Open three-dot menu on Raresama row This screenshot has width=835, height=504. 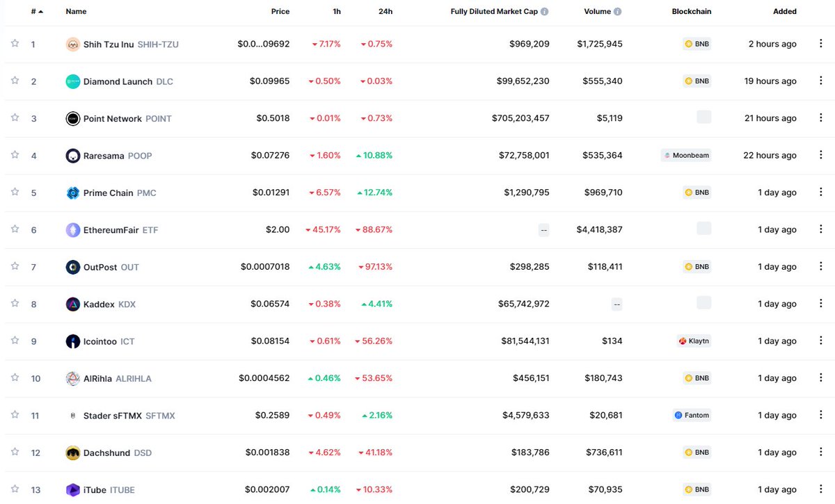[821, 155]
